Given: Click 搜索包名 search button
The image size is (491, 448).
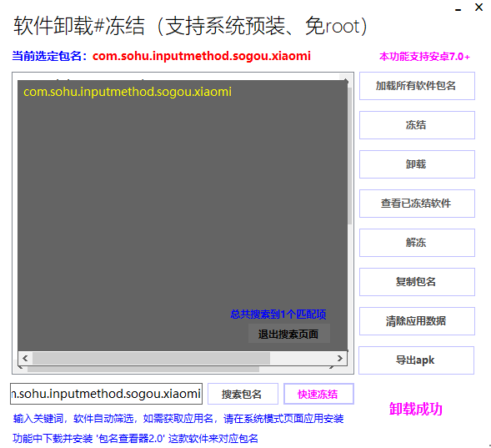Looking at the screenshot, I should (243, 394).
